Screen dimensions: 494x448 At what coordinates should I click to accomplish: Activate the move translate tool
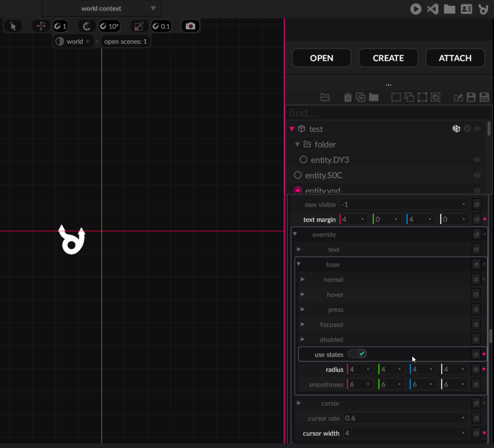click(41, 26)
